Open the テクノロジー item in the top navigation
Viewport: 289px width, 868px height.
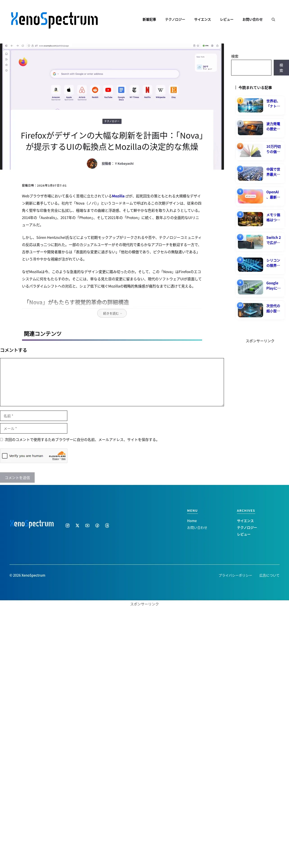175,20
